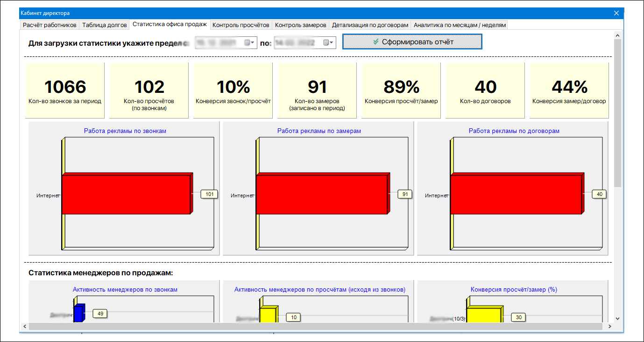Click the 49 value label in manager calls chart
This screenshot has width=644, height=342.
coord(100,314)
